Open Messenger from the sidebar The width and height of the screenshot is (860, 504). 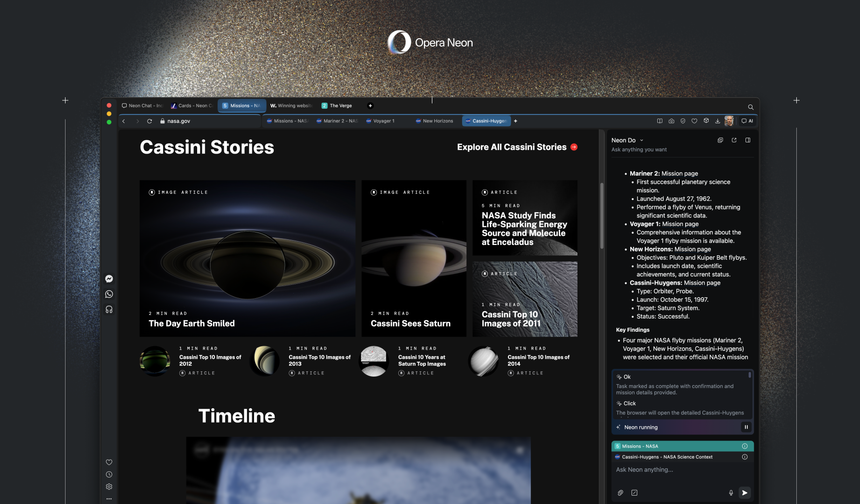pyautogui.click(x=109, y=279)
